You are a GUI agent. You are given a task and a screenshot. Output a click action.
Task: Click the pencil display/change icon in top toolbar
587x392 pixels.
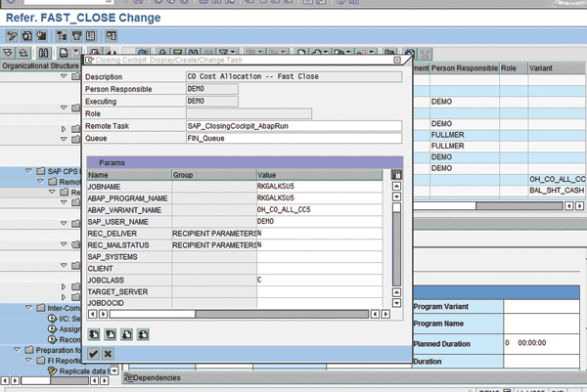tap(13, 36)
